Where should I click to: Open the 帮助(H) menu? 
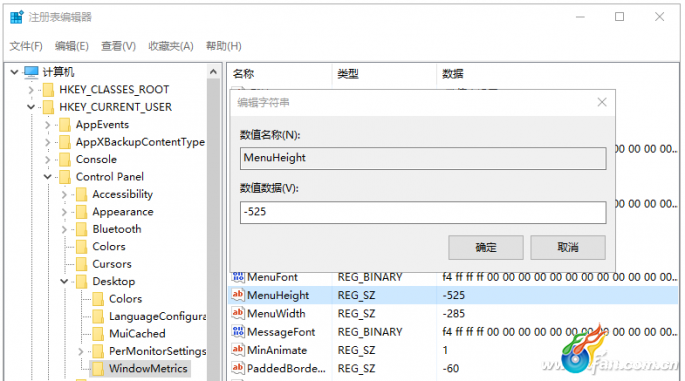224,46
